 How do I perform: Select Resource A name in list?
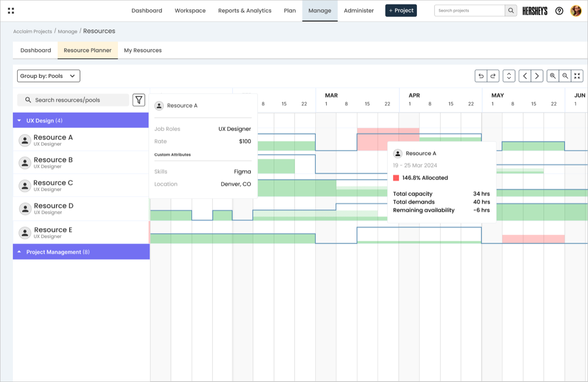pyautogui.click(x=53, y=137)
